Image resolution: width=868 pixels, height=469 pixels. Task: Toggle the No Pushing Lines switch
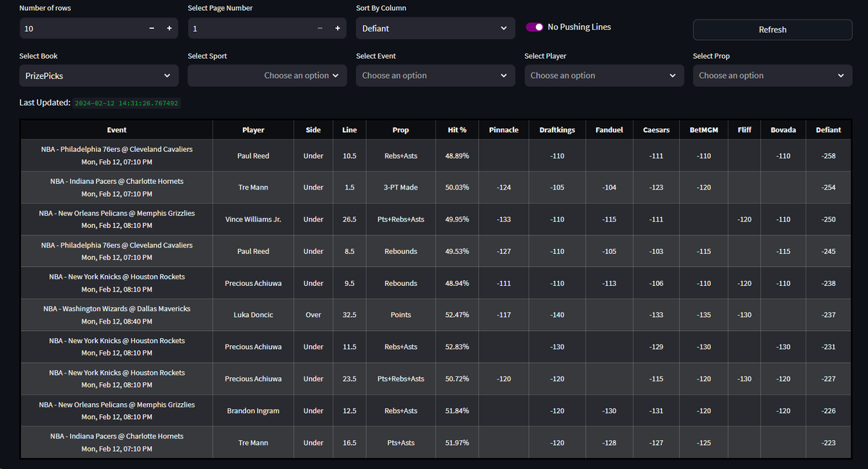tap(535, 26)
